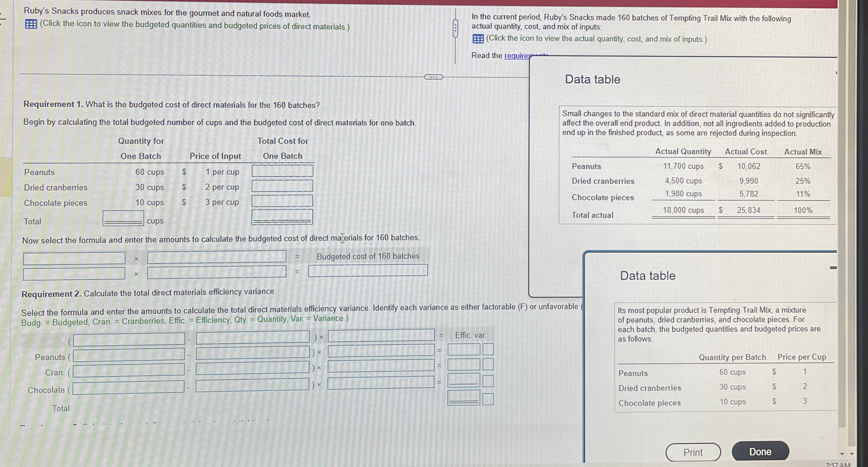The width and height of the screenshot is (868, 467).
Task: Select Budgeted cost of 160 batches field
Action: [368, 270]
